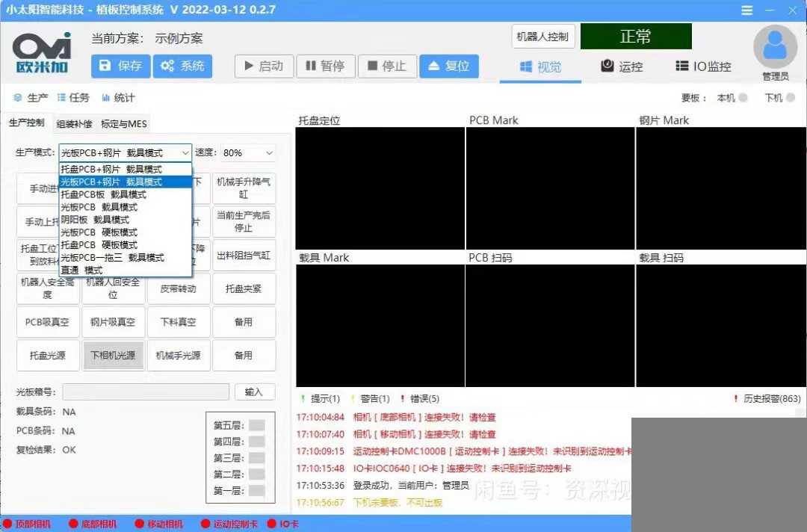This screenshot has height=532, width=807.
Task: Switch to the IO监控 tab
Action: coord(703,66)
